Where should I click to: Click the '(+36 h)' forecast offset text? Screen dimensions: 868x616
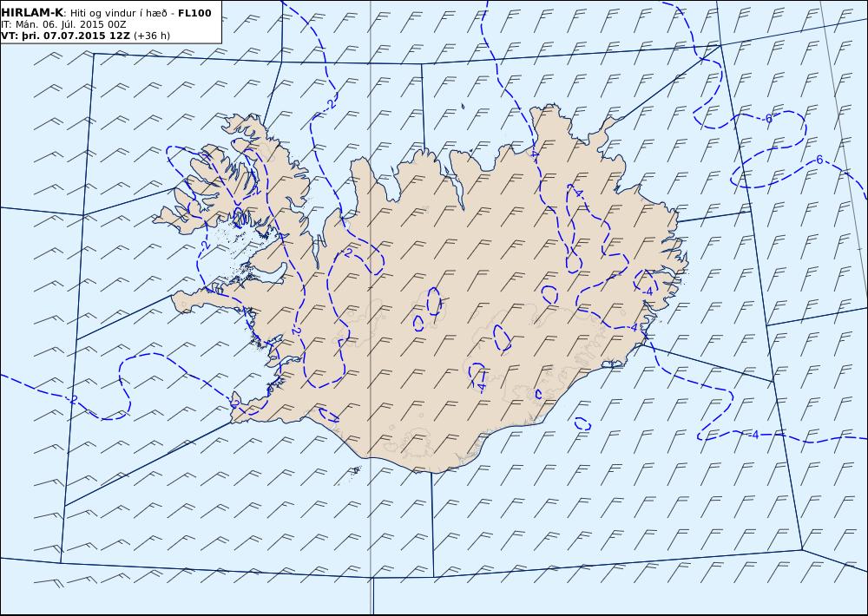click(x=152, y=36)
